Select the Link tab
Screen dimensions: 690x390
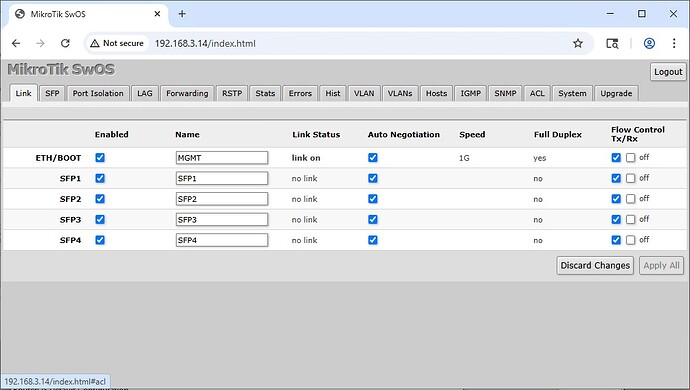click(23, 93)
